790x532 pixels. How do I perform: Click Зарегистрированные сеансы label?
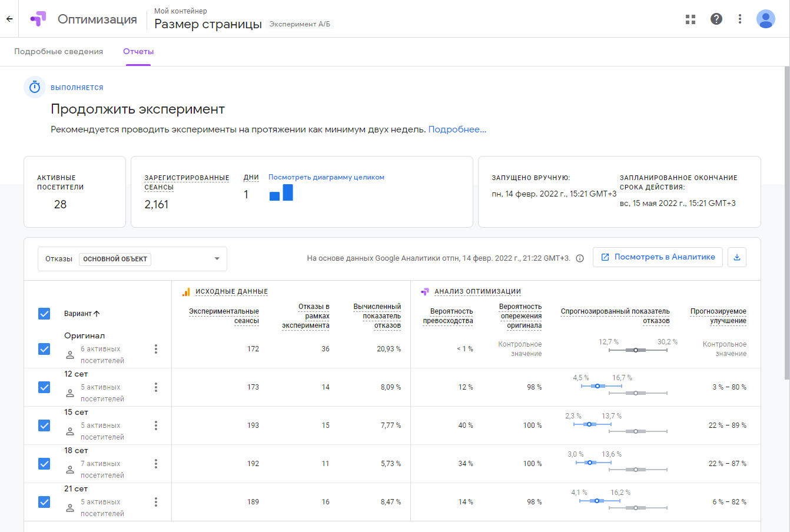(187, 182)
